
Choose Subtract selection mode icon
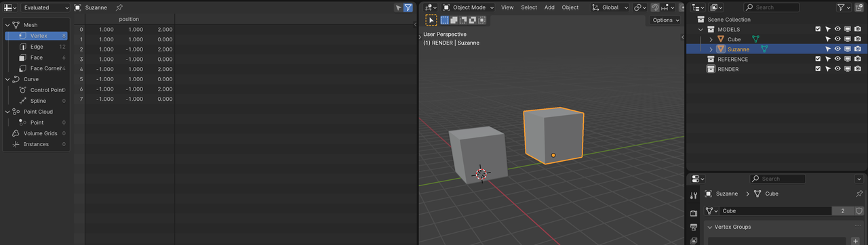(463, 20)
